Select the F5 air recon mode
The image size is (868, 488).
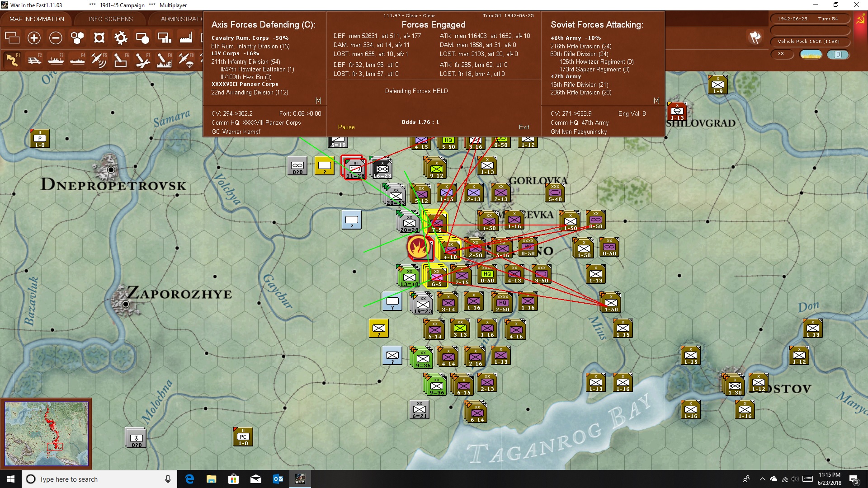click(99, 60)
